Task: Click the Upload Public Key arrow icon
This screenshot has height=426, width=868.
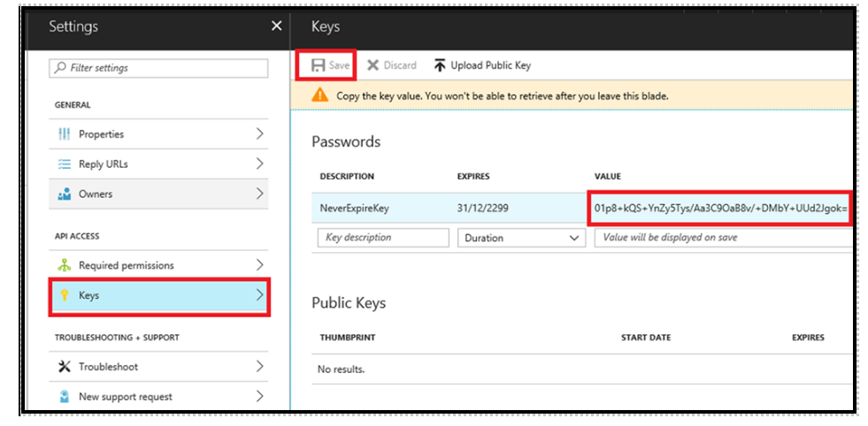Action: pyautogui.click(x=440, y=65)
